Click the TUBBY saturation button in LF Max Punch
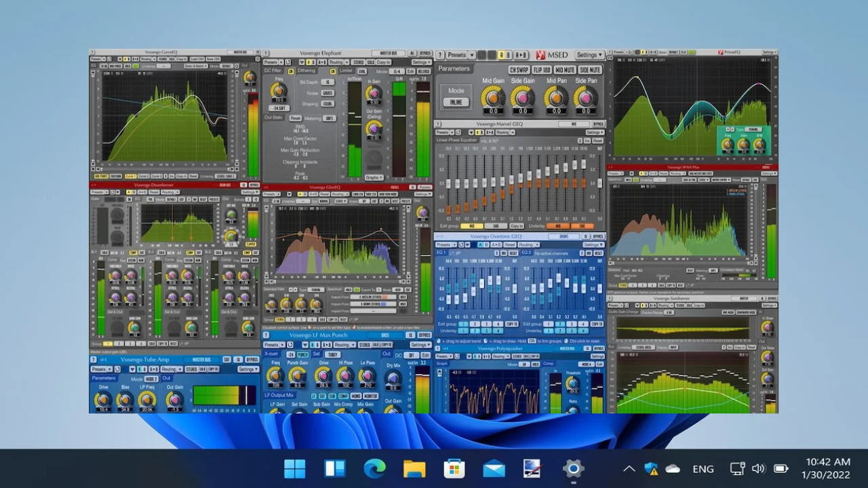Viewport: 868px width, 488px height. (x=332, y=354)
